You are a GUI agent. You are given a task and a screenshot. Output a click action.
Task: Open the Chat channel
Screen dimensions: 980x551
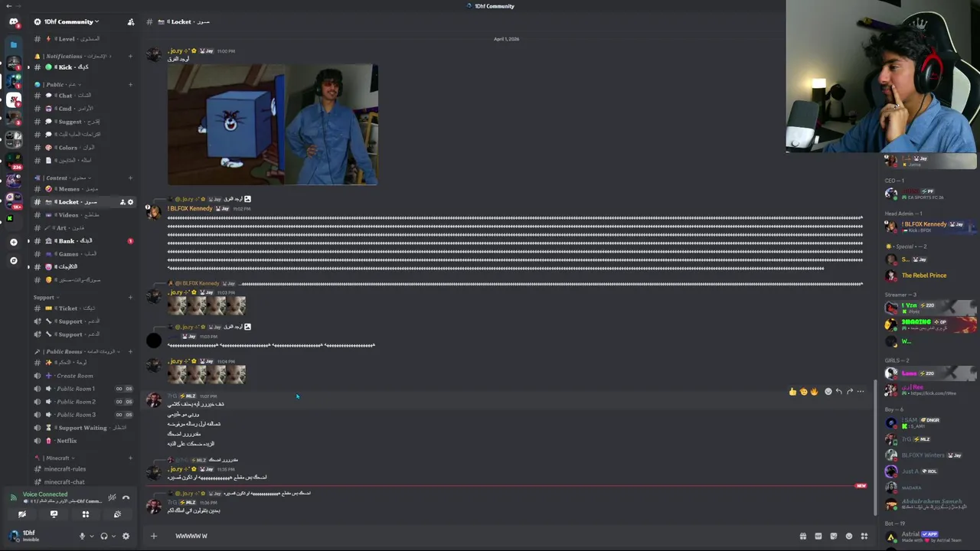tap(83, 95)
